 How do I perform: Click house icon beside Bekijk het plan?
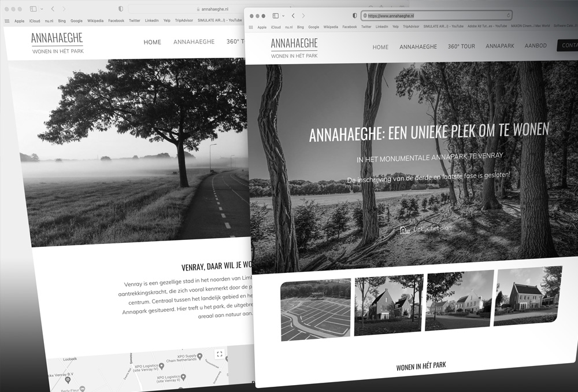coord(405,230)
